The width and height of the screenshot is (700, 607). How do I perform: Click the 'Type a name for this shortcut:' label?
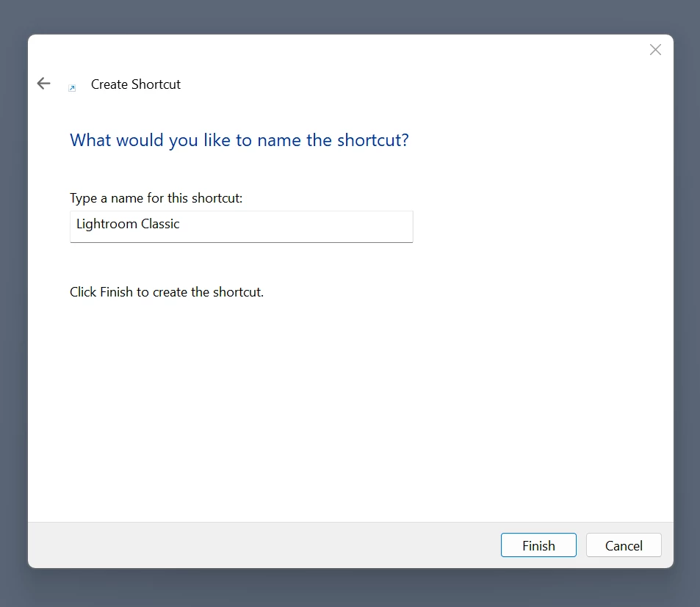point(156,198)
